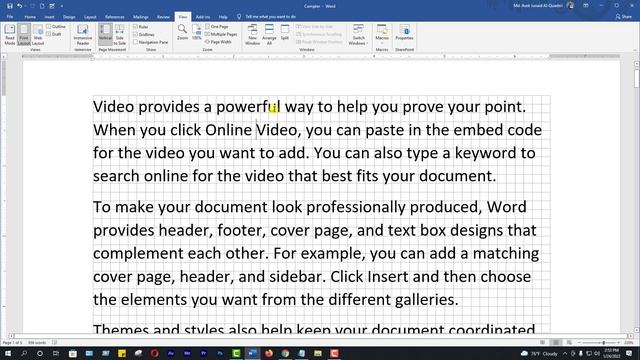Viewport: 640px width, 360px height.
Task: Set zoom to 100% in the ribbon
Action: pos(197,33)
